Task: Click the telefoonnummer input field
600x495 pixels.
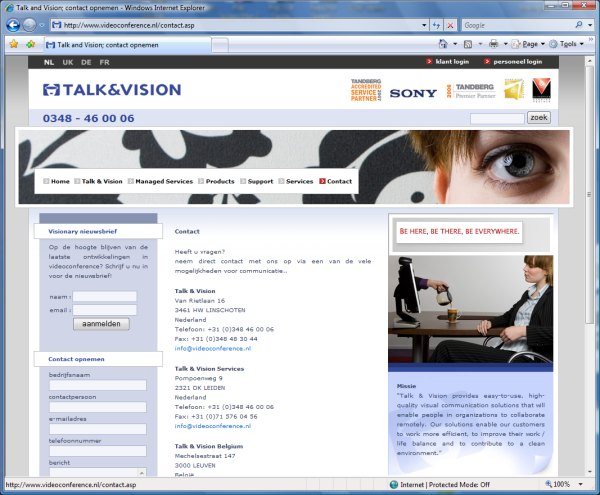Action: pyautogui.click(x=98, y=451)
